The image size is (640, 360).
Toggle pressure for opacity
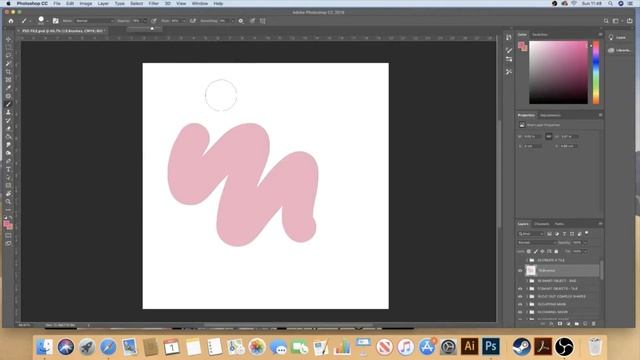(154, 21)
